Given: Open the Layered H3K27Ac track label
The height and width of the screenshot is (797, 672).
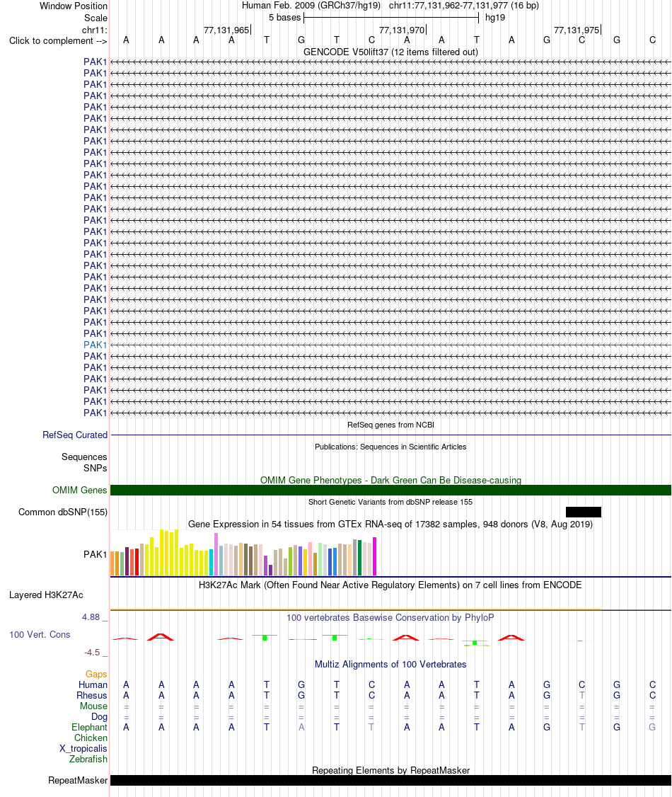Looking at the screenshot, I should click(46, 595).
